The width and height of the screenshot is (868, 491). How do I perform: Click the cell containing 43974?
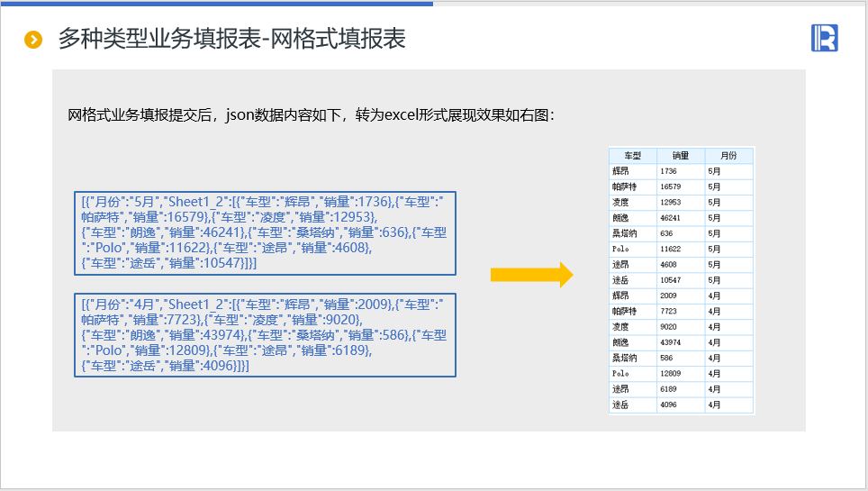[680, 342]
